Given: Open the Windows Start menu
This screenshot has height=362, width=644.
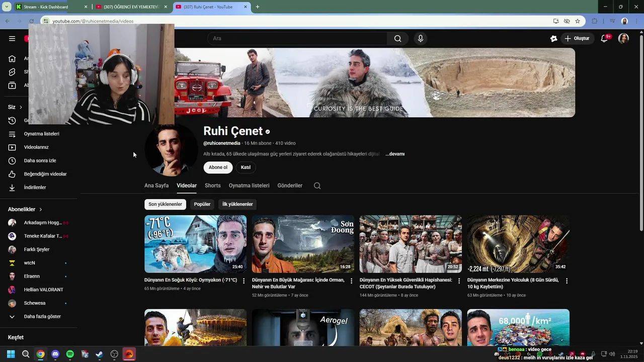Looking at the screenshot, I should pos(11,354).
